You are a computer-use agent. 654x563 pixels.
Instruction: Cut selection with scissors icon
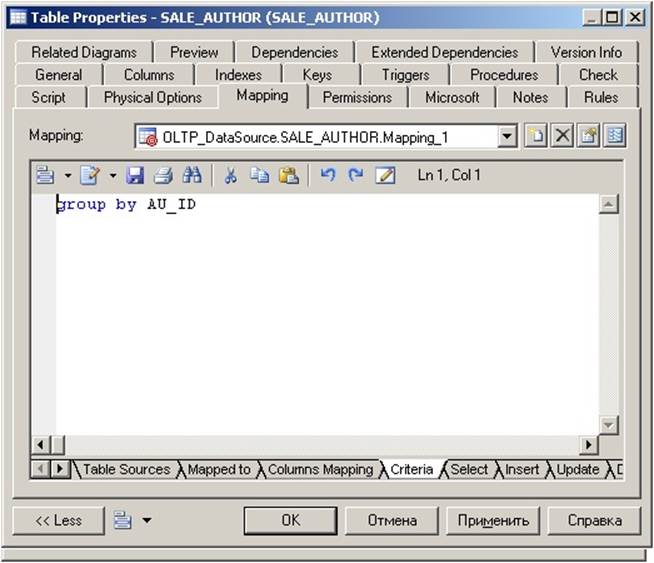tap(231, 175)
